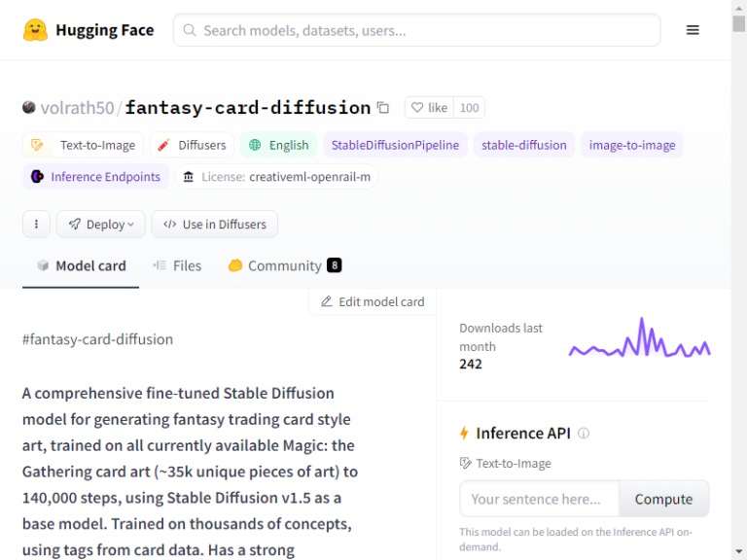Copy model name with the copy icon
Viewport: 747px width, 560px height.
(x=383, y=108)
